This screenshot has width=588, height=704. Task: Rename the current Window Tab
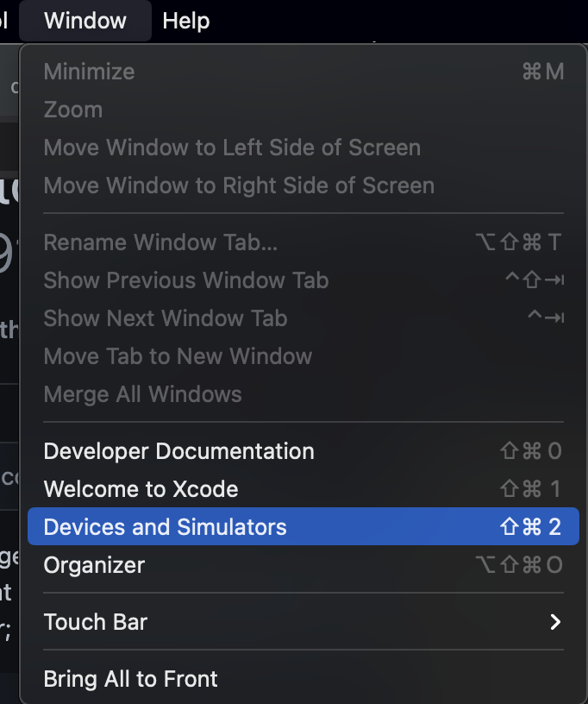pyautogui.click(x=160, y=242)
